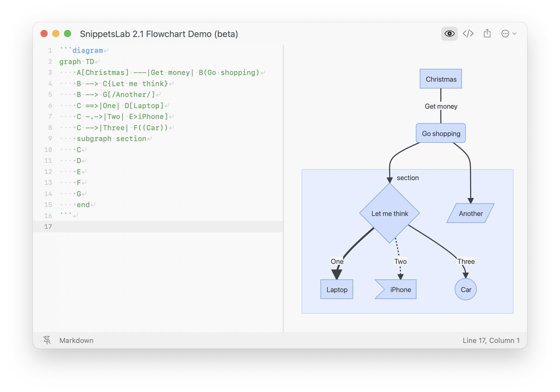Click the C{Let me think} code line
Image resolution: width=560 pixels, height=392 pixels.
[x=122, y=84]
